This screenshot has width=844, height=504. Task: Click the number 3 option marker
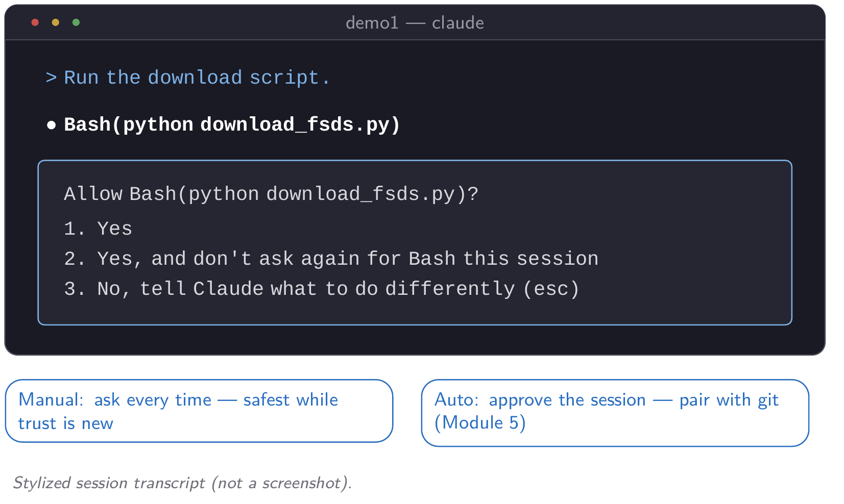(74, 289)
